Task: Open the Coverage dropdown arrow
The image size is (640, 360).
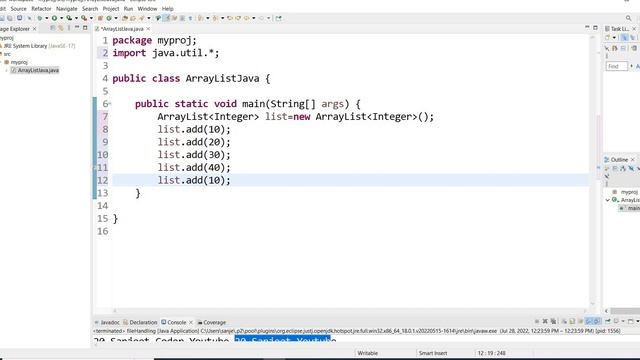Action: [76, 18]
